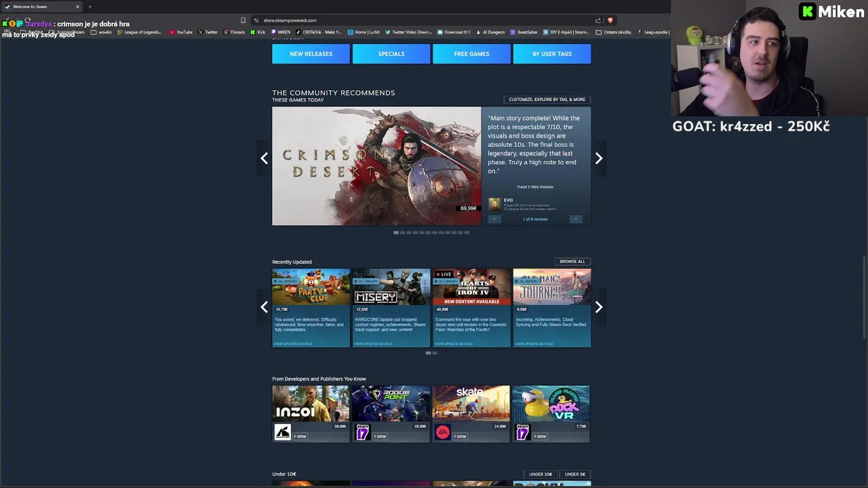Open the EA publisher logo under skate.
The width and height of the screenshot is (868, 488).
(443, 432)
